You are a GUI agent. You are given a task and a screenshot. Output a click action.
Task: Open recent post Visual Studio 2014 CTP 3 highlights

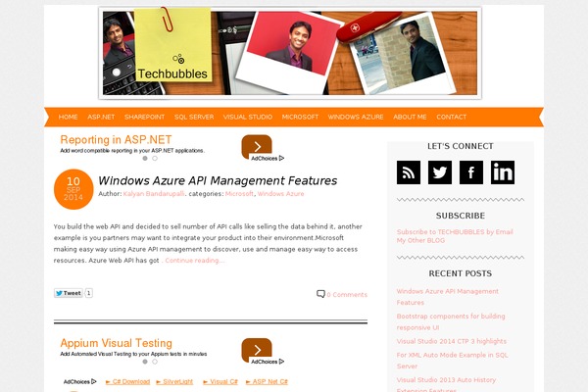coord(452,341)
